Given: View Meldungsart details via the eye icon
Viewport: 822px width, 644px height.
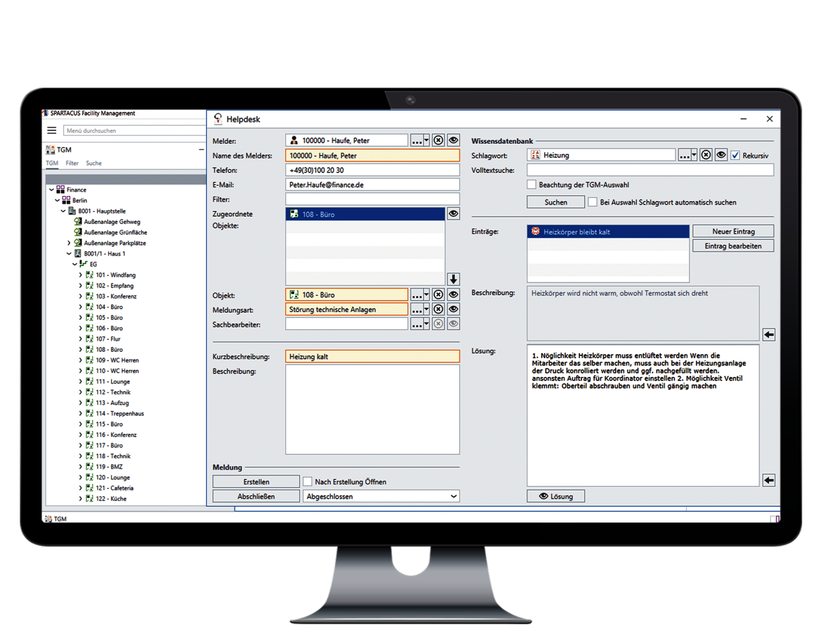Looking at the screenshot, I should coord(453,309).
